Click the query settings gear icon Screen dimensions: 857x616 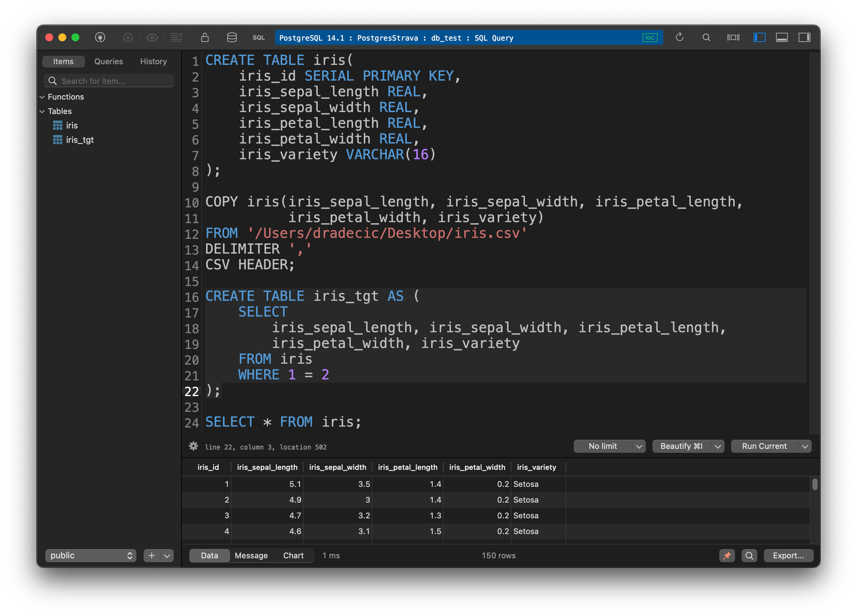(193, 446)
